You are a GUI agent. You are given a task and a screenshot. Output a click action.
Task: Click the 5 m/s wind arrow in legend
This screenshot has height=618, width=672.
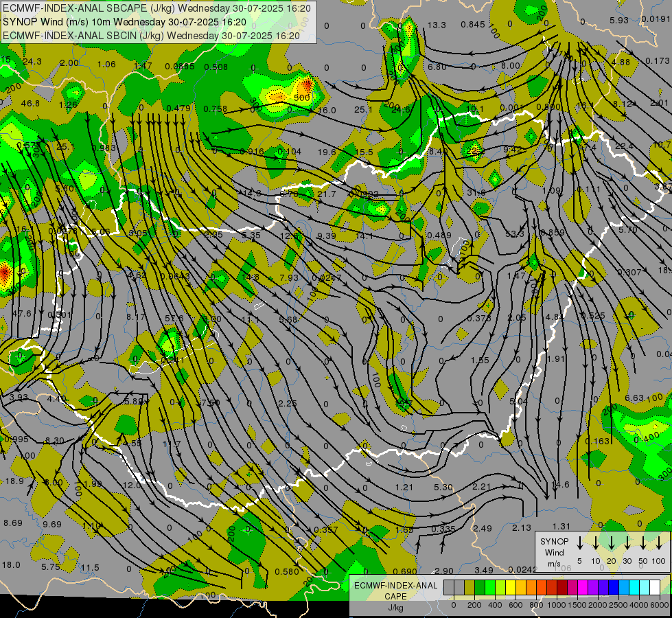tap(580, 543)
